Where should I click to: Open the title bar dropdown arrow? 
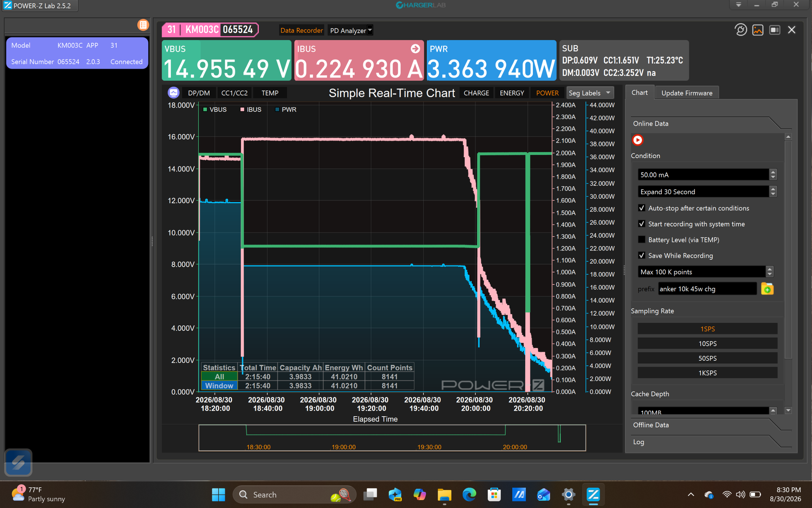tap(738, 5)
